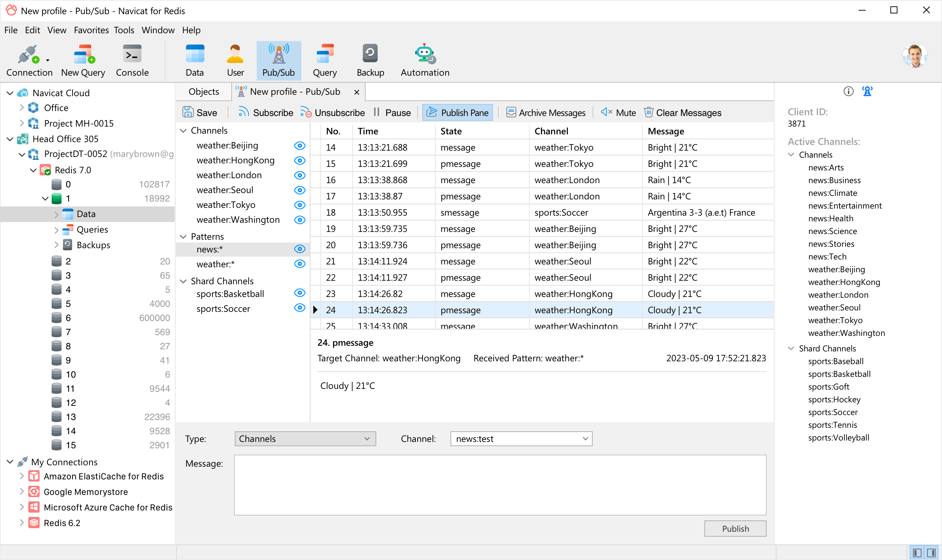Open the Automation tool

coord(425,61)
